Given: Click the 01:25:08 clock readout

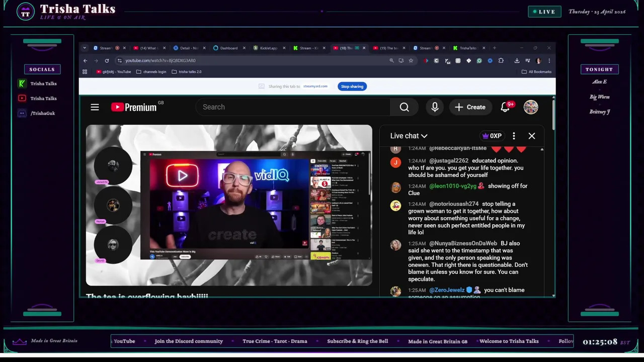Looking at the screenshot, I should pyautogui.click(x=600, y=342).
